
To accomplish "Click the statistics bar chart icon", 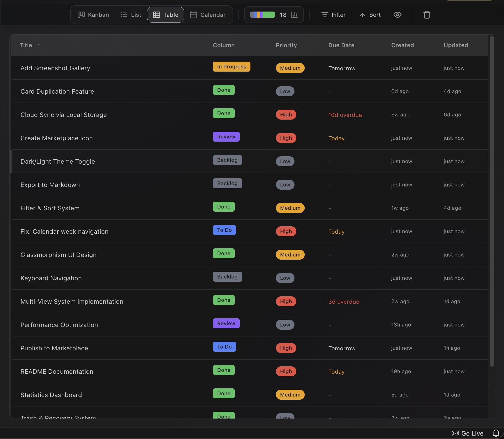I will (294, 15).
